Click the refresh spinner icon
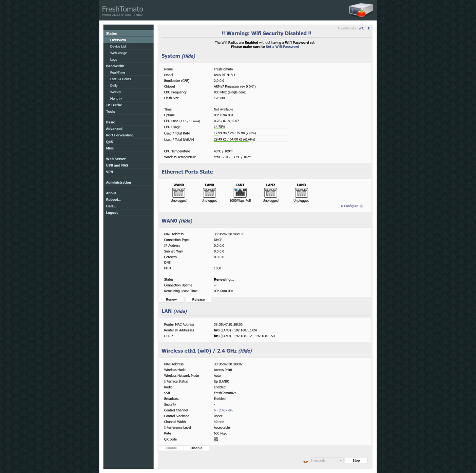 (x=306, y=461)
